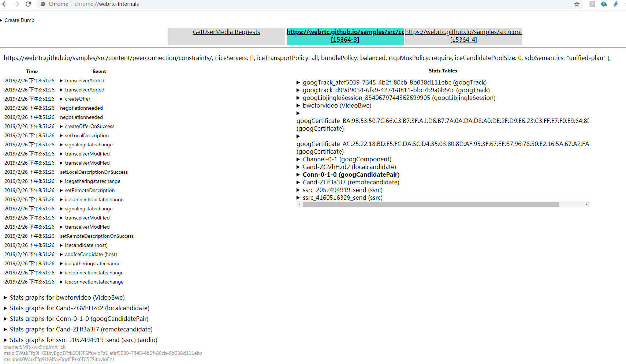Expand the googCertificate_AC:25 stats table
Screen dimensions: 626x364
298,136
